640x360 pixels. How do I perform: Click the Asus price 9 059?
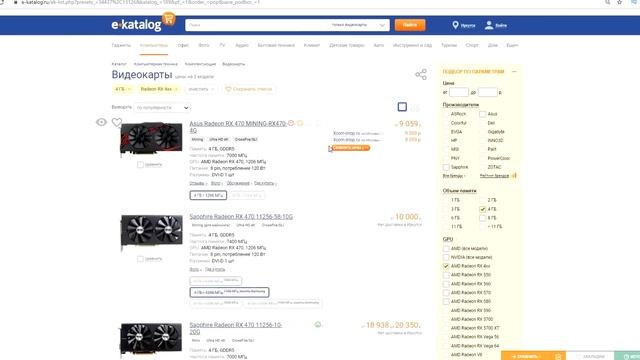point(409,124)
